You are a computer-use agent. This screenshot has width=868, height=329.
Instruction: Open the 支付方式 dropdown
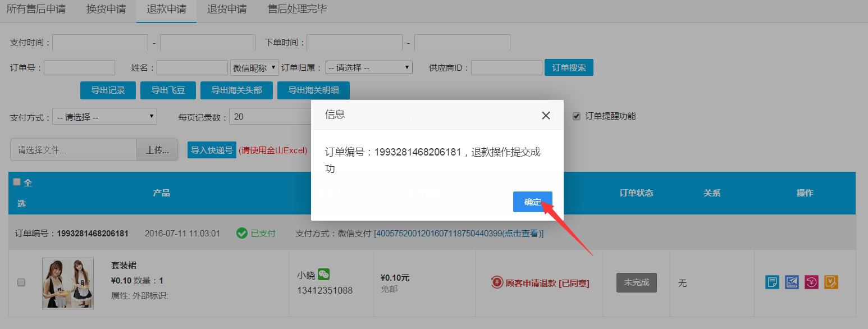pyautogui.click(x=104, y=117)
